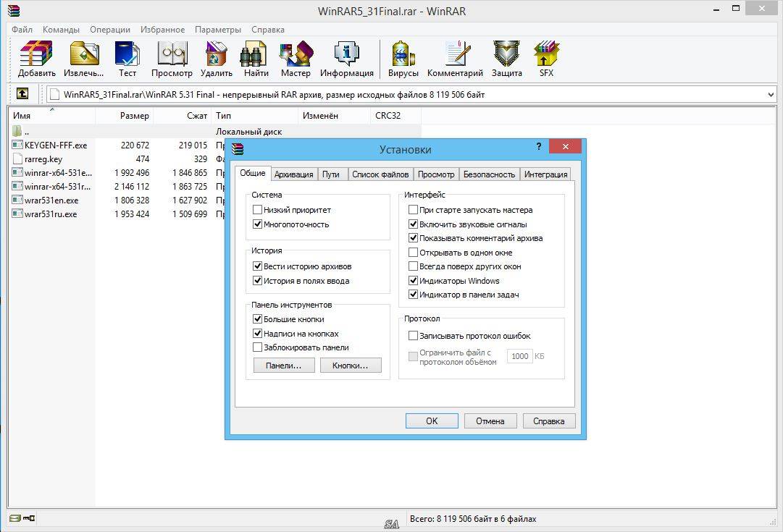Toggle Включить звуковые сигналы checkbox

413,224
